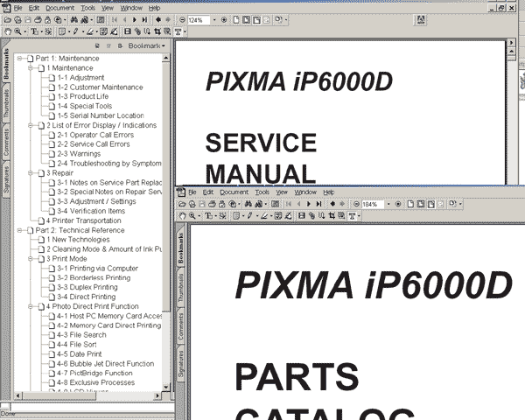Select Crop tool in Service Manual window
This screenshot has height=420, width=525.
tap(157, 31)
